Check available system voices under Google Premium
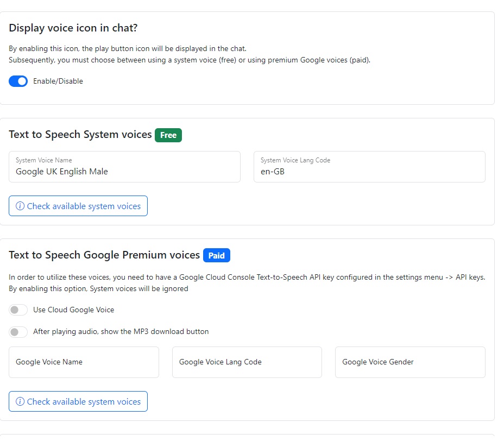 78,401
